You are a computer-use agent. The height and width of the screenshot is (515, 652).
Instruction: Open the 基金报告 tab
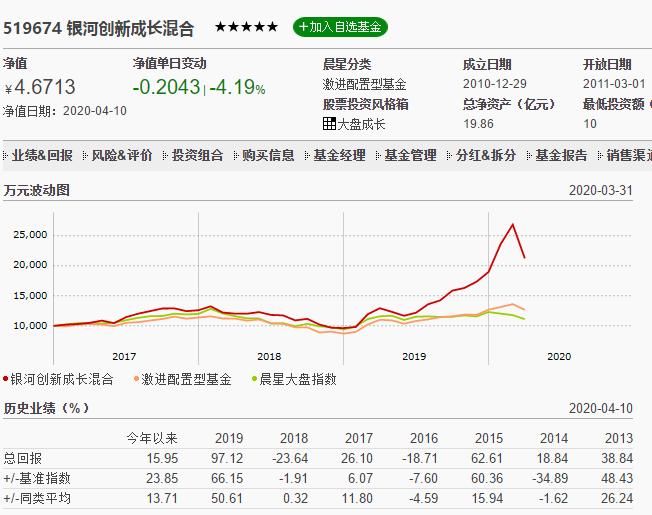click(x=561, y=155)
